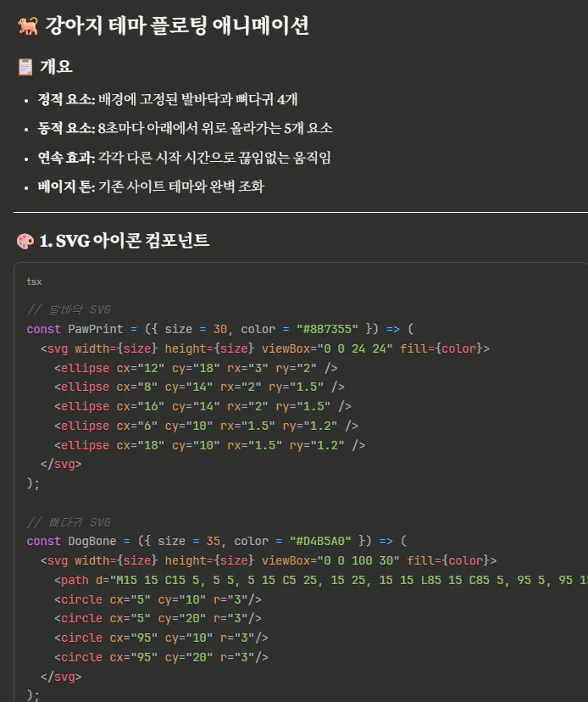Click the color value "#D4B5A0"

point(320,541)
